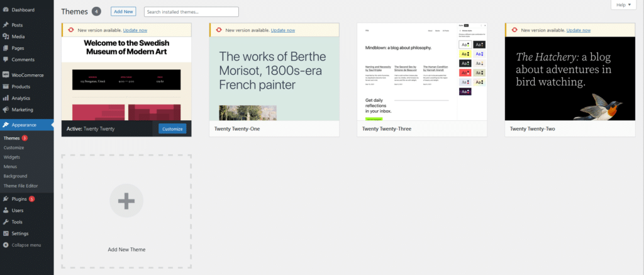The width and height of the screenshot is (644, 275).
Task: Click the red Plugins update badge
Action: [x=31, y=199]
